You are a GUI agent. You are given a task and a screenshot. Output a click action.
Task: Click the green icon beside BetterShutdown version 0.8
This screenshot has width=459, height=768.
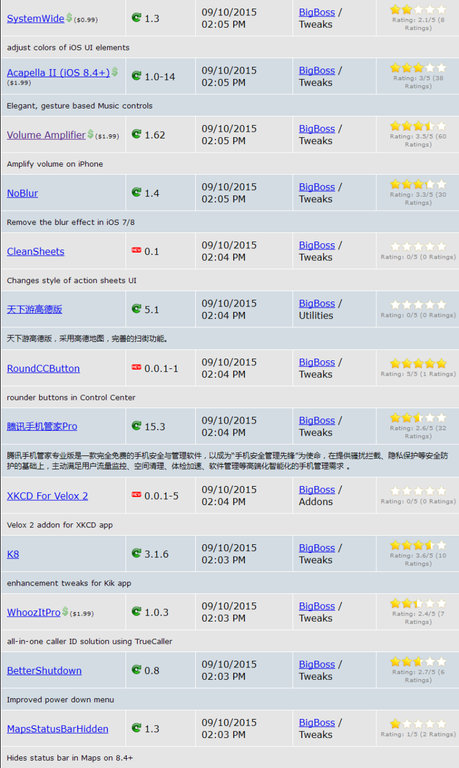click(x=136, y=669)
